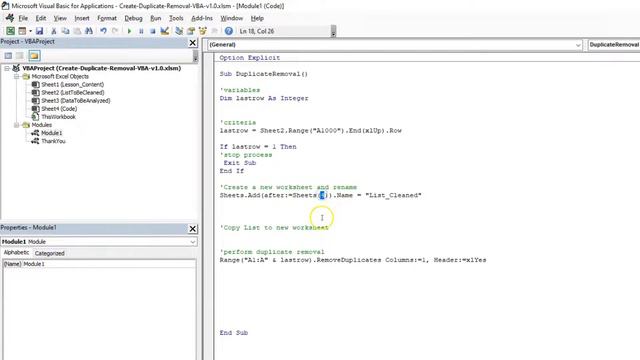Open the Tools menu

(x=176, y=18)
